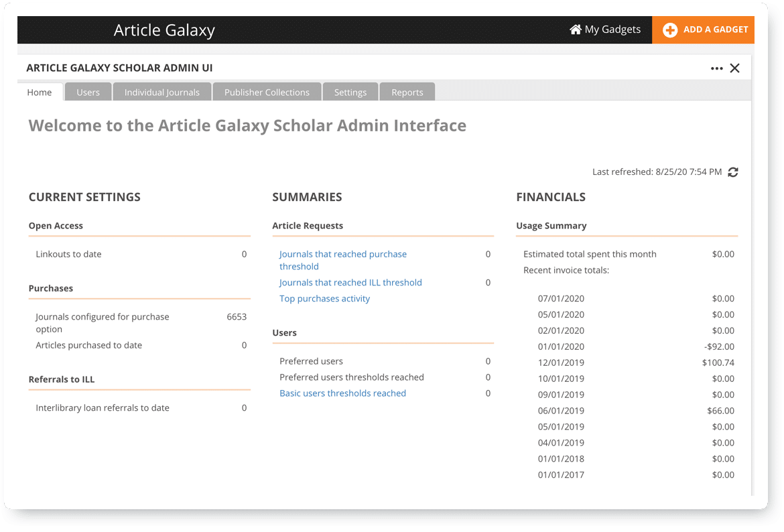Screen dimensions: 784x532
Task: Open Basic users thresholds reached link
Action: [x=342, y=393]
